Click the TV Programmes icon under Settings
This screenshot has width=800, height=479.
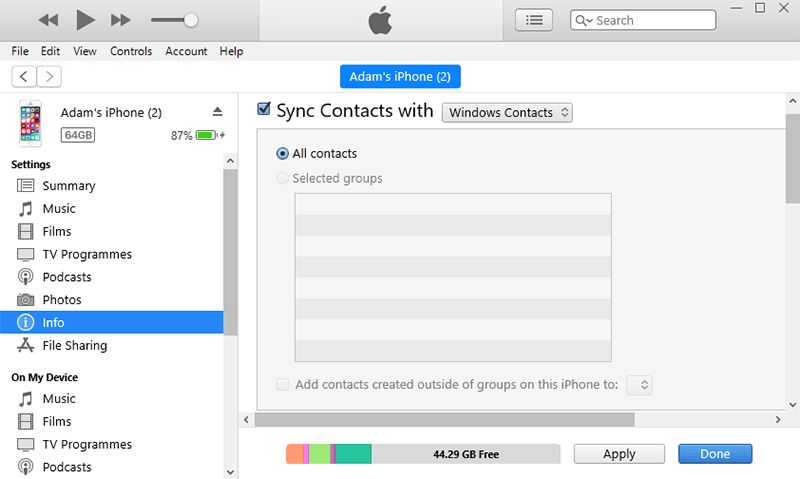coord(26,255)
